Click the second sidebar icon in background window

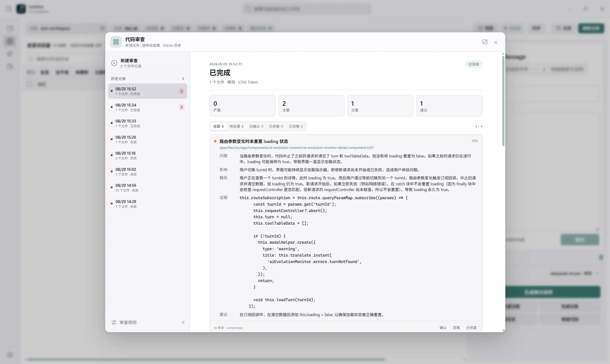pos(10,41)
